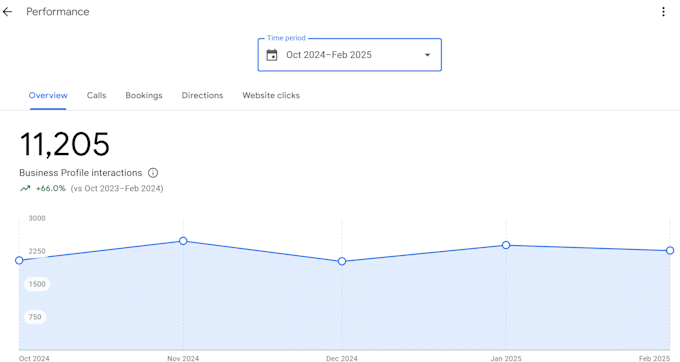This screenshot has height=362, width=680.
Task: Go to the Directions tab
Action: (202, 95)
